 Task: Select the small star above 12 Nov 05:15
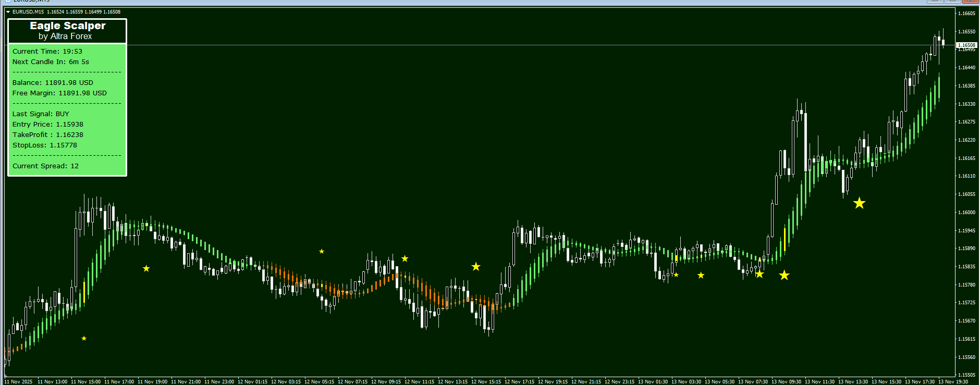(x=322, y=252)
